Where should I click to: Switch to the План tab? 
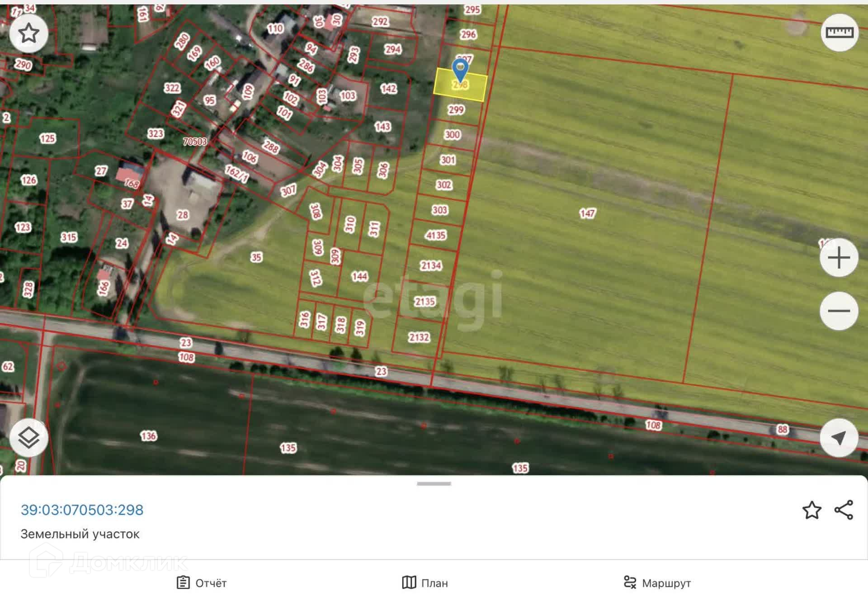pos(425,583)
